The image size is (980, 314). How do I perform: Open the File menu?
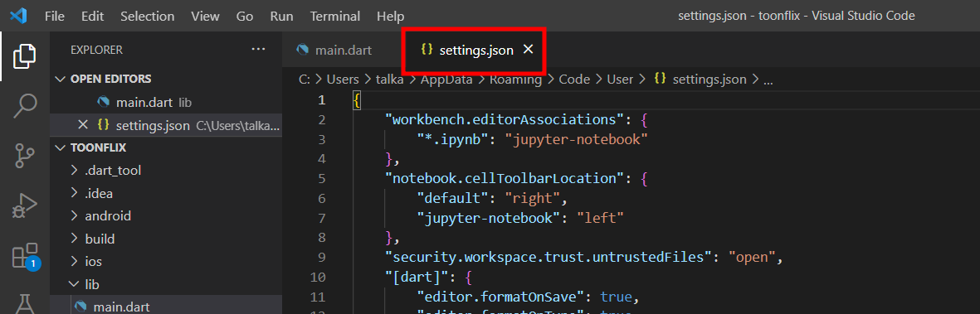pos(55,17)
